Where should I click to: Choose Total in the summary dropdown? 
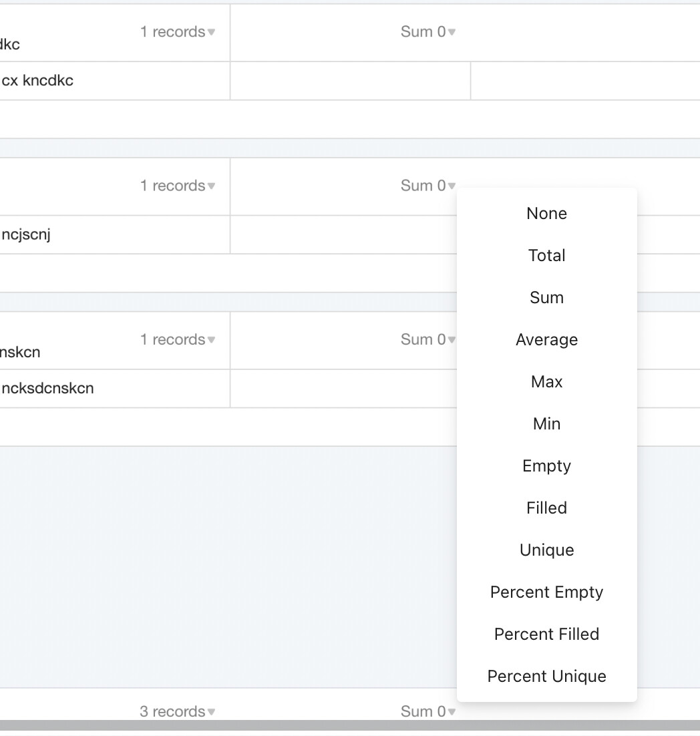(546, 256)
